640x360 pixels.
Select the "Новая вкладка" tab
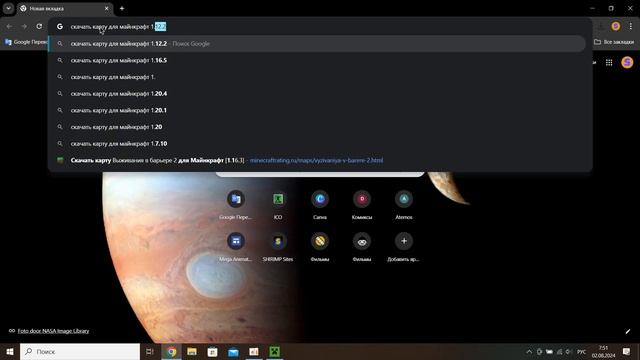(x=65, y=9)
